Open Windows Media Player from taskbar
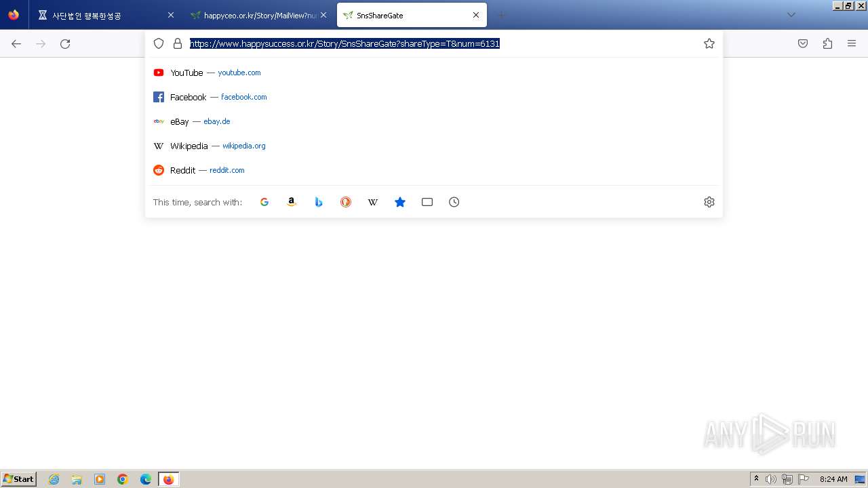Screen dimensions: 868x488 [x=100, y=479]
